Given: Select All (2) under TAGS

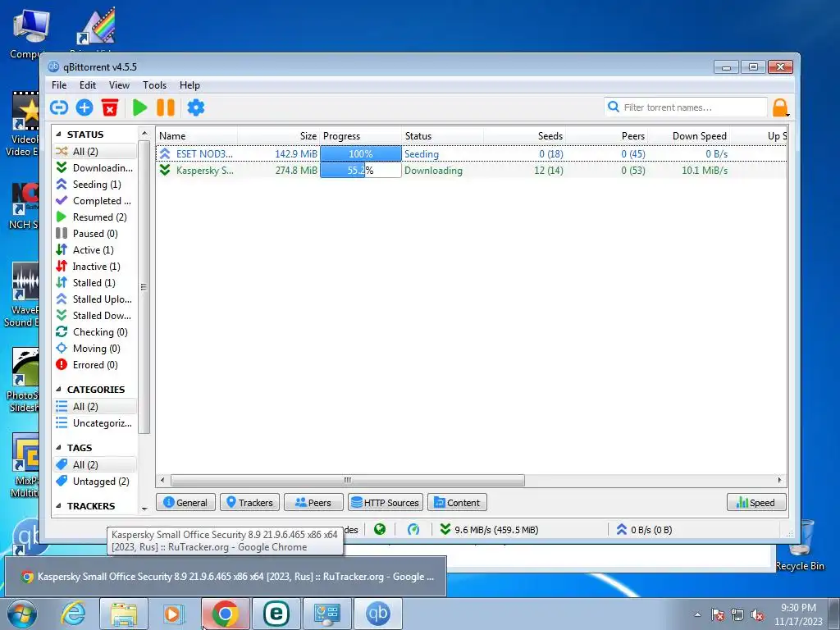Looking at the screenshot, I should pyautogui.click(x=95, y=464).
